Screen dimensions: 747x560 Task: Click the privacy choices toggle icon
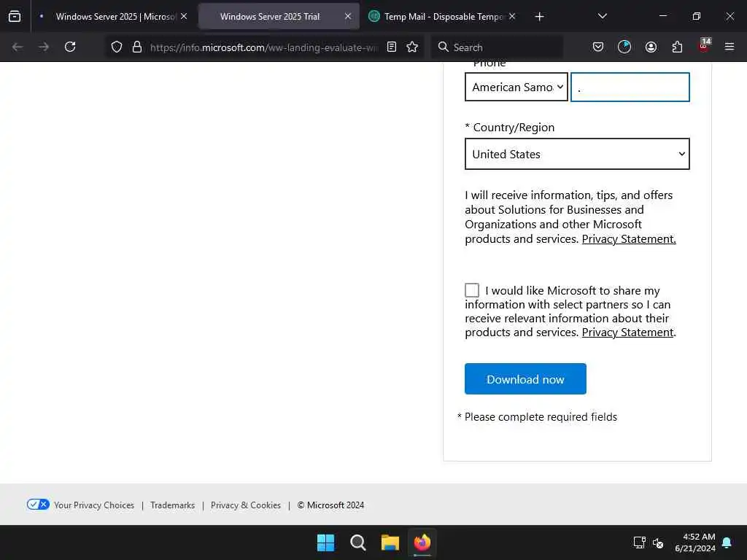coord(38,505)
